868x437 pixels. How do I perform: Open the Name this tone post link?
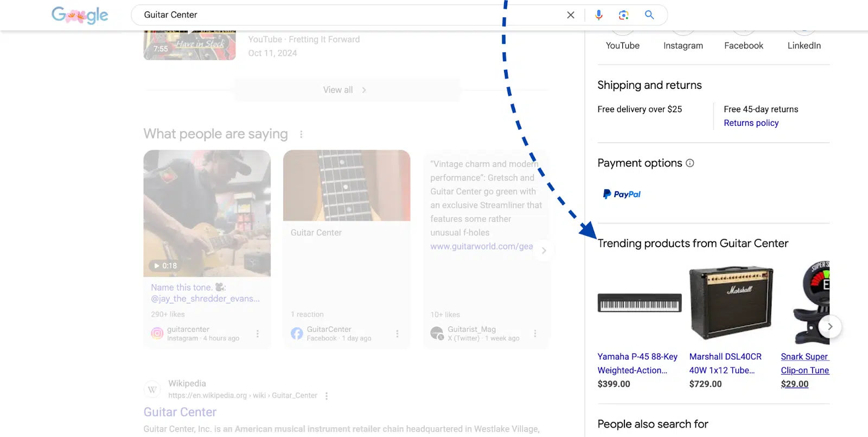tap(205, 293)
